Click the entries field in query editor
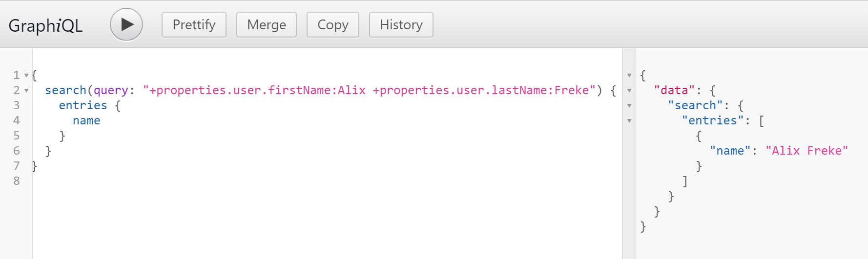Viewport: 868px width, 259px height. coord(83,105)
